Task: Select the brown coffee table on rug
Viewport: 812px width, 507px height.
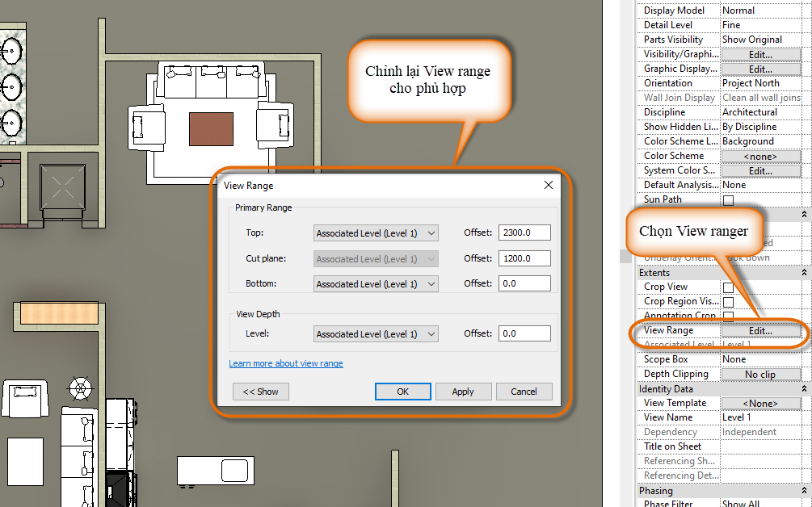Action: pos(211,128)
